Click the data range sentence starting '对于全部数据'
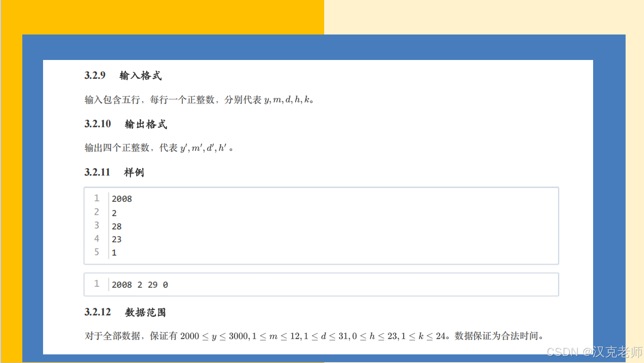Screen dimensions: 644x363 point(314,336)
